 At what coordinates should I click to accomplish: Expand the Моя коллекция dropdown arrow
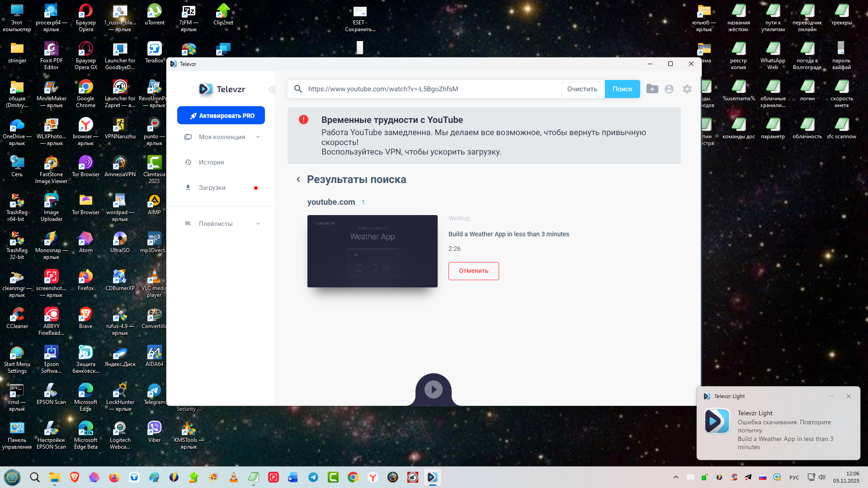point(258,137)
